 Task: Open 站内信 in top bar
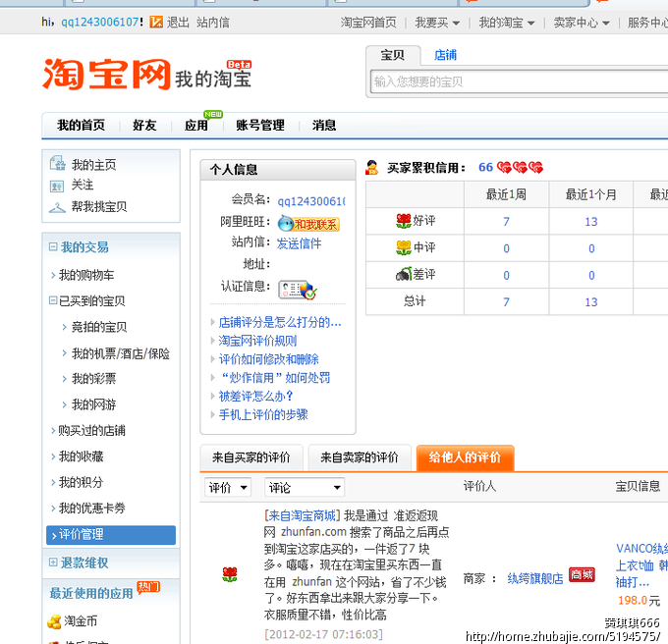tap(213, 23)
